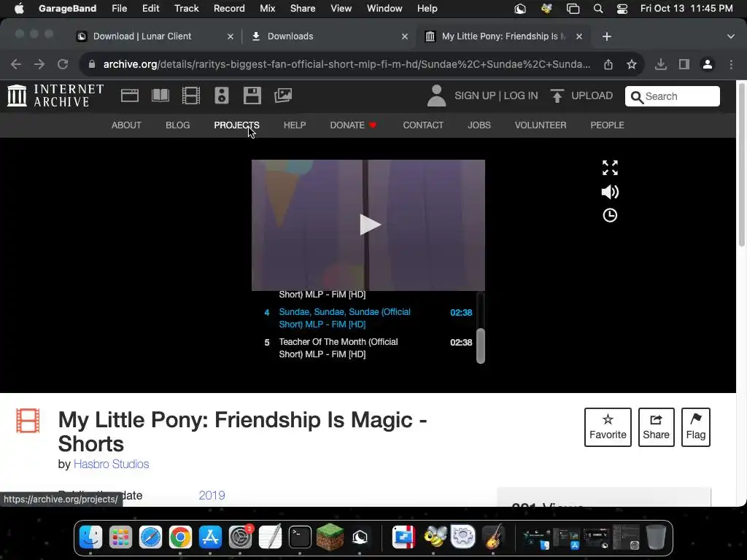Screen dimensions: 747x560
Task: Open GarageBand guitar icon in Dock
Action: click(493, 537)
